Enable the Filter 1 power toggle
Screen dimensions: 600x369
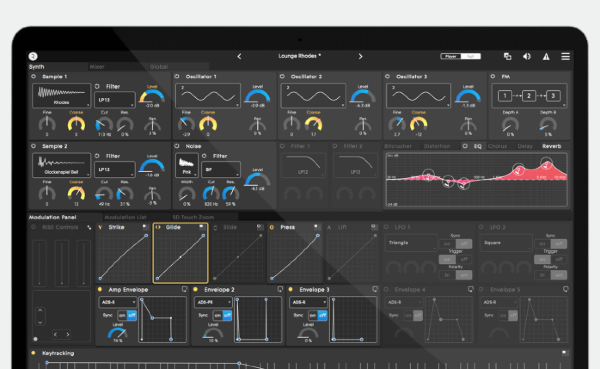(x=282, y=146)
